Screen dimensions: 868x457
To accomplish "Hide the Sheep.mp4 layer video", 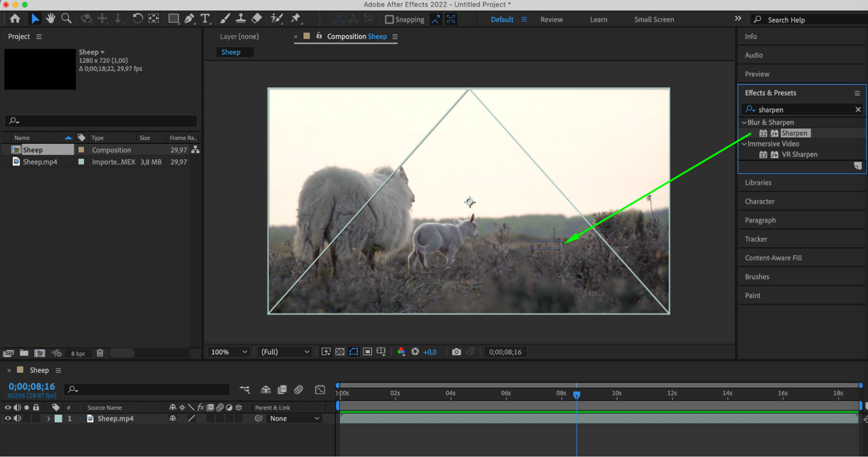I will pos(8,418).
